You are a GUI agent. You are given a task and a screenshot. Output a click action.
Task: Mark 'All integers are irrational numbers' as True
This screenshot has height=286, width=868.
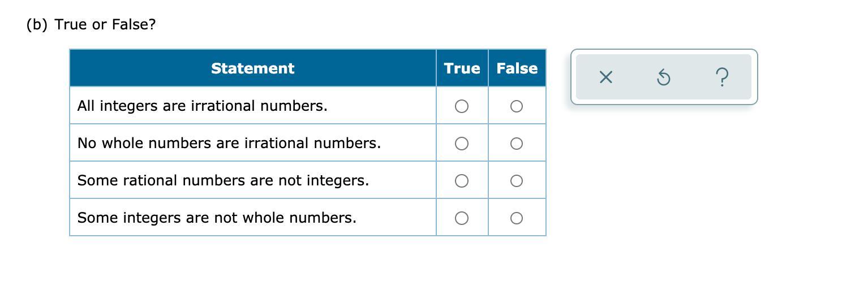(x=462, y=106)
